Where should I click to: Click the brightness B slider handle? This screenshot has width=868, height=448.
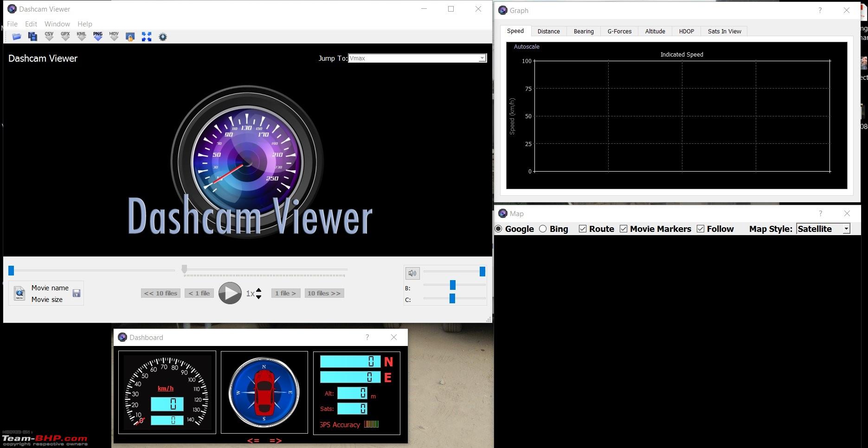(453, 285)
